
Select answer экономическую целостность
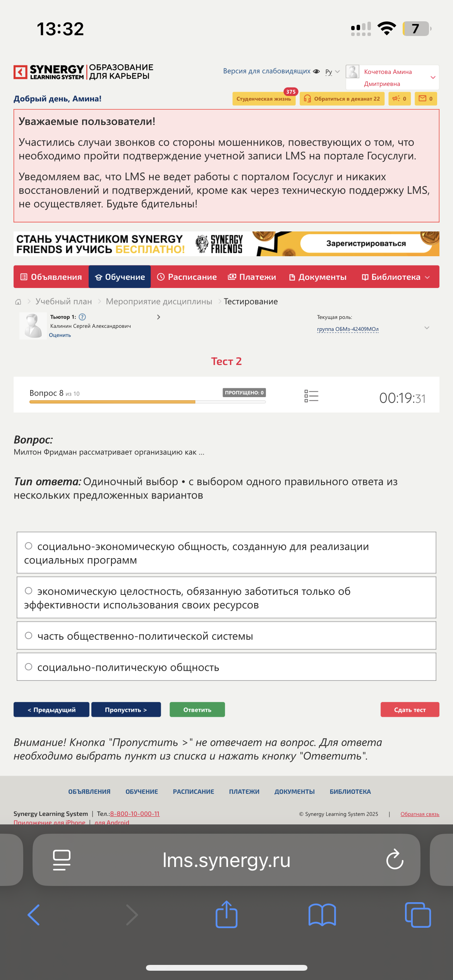[226, 598]
